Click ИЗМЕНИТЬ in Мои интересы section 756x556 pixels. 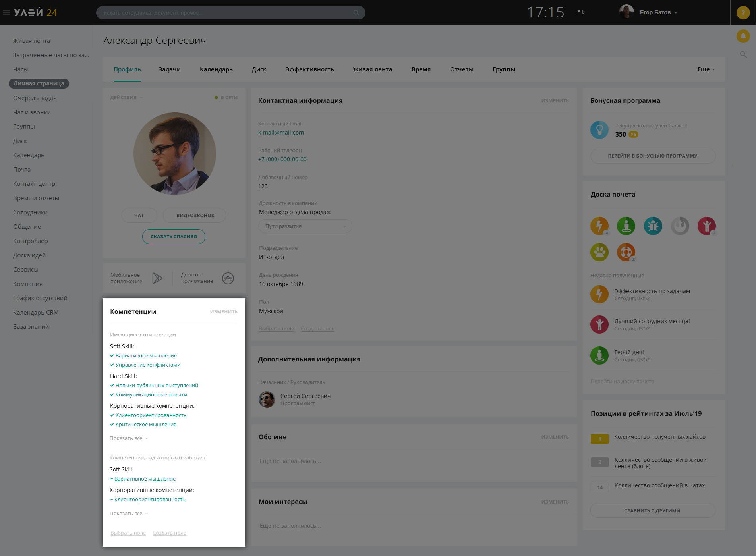click(555, 502)
